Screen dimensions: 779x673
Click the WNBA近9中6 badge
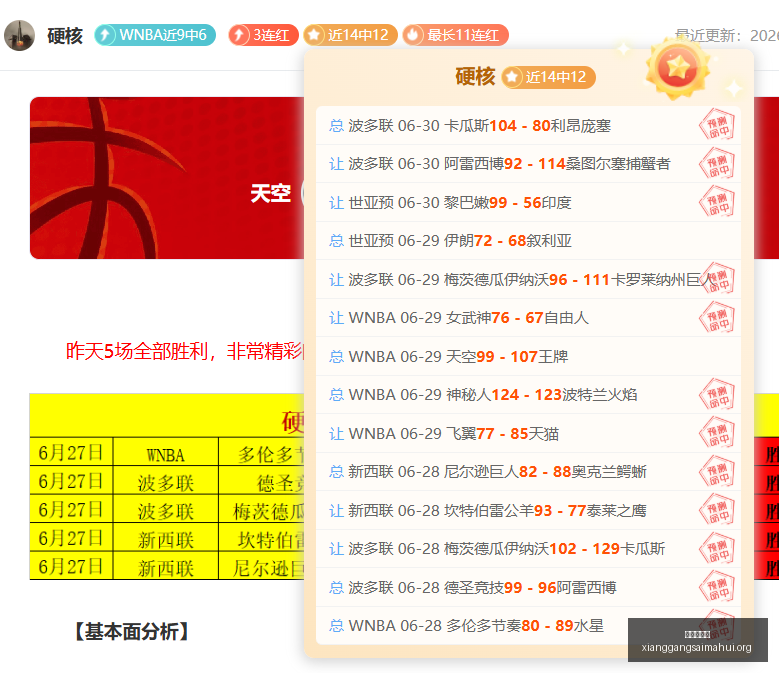click(x=155, y=35)
